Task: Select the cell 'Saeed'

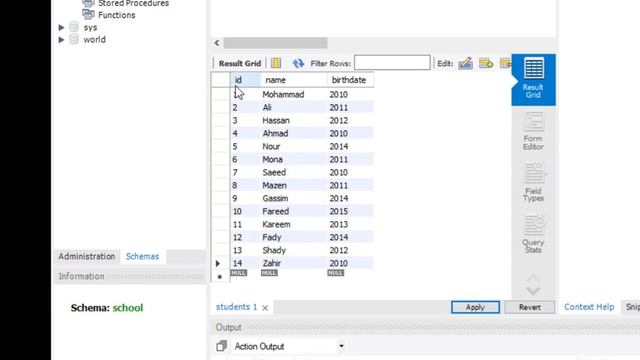Action: pyautogui.click(x=293, y=173)
